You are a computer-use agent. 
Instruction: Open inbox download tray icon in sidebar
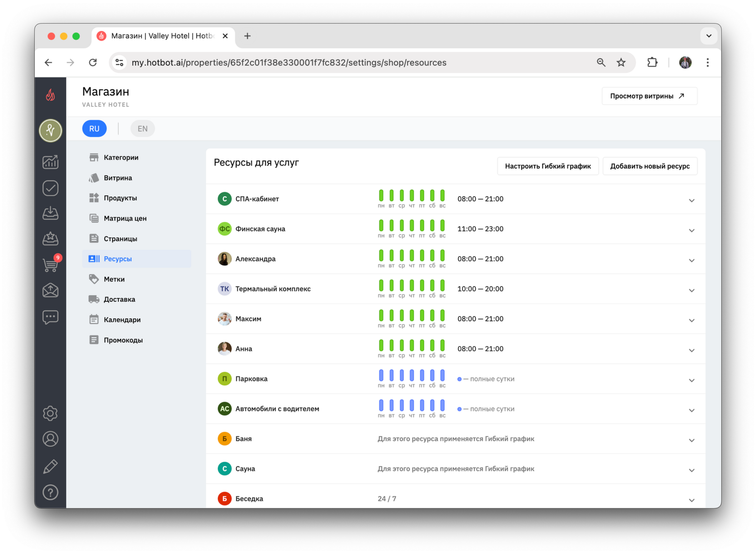(50, 213)
